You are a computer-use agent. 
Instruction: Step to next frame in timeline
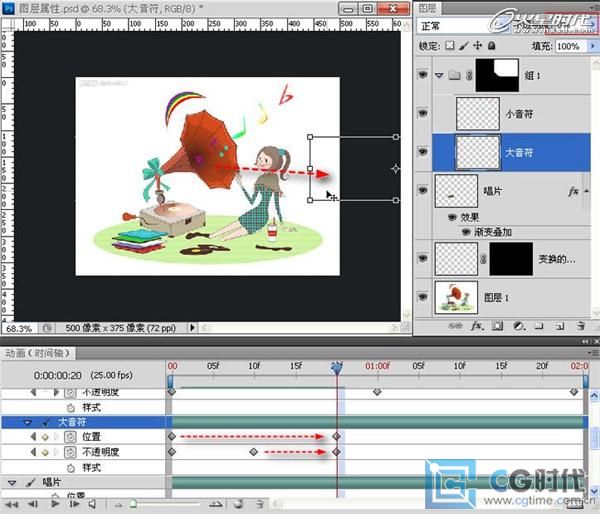tap(74, 504)
